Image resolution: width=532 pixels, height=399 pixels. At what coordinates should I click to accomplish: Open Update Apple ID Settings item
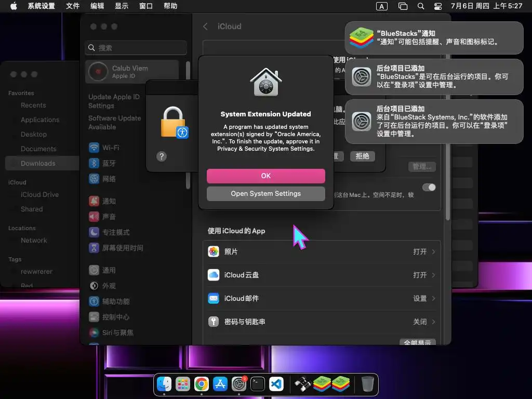point(114,101)
